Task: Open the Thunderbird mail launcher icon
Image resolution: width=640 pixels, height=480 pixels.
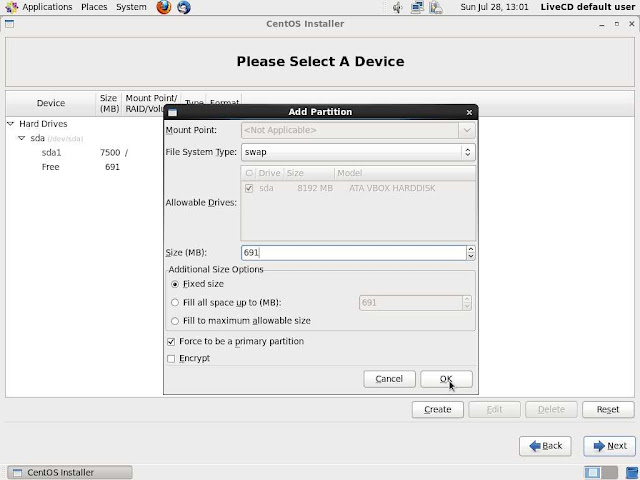Action: coord(184,7)
